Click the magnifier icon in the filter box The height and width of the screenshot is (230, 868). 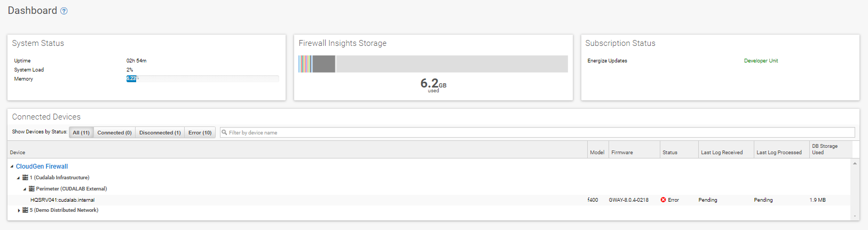click(x=225, y=132)
